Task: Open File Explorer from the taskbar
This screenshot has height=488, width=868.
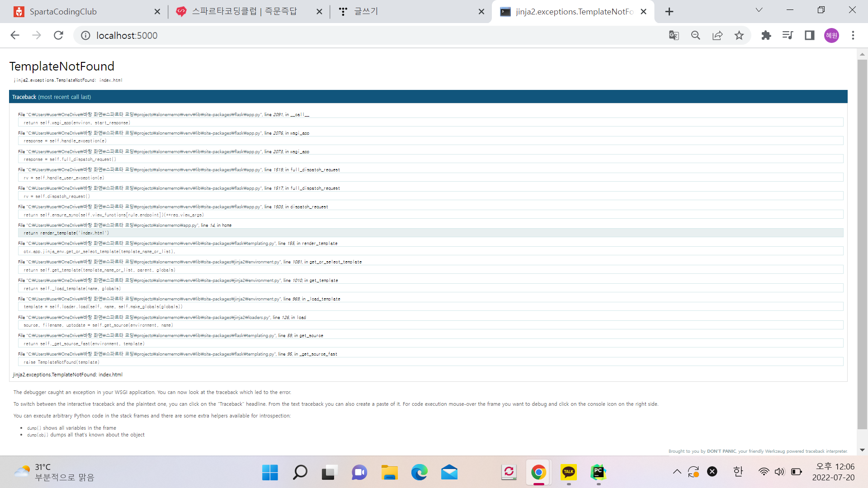Action: point(389,473)
